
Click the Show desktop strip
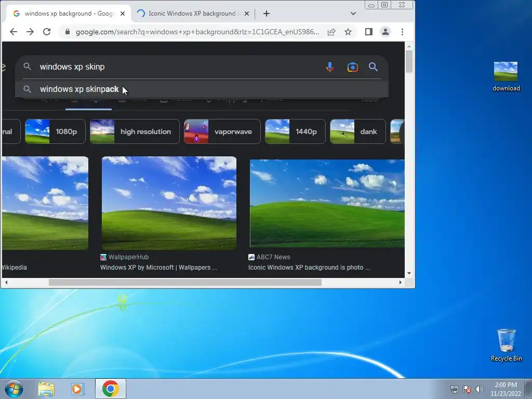[x=528, y=389]
